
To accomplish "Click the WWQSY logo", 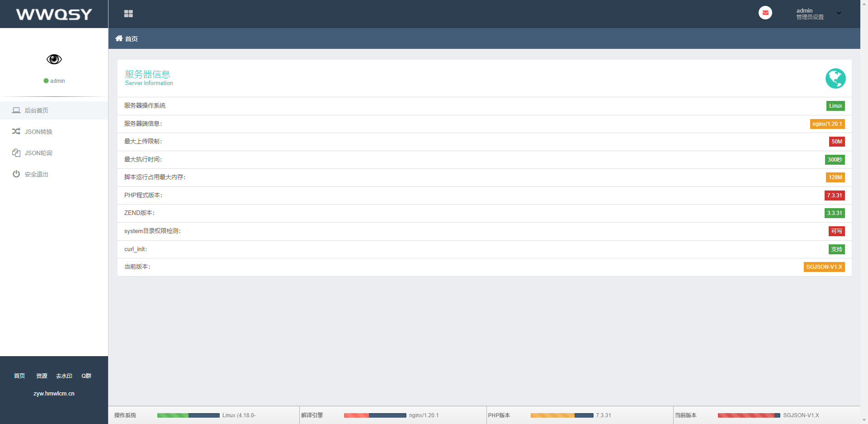I will coord(54,14).
